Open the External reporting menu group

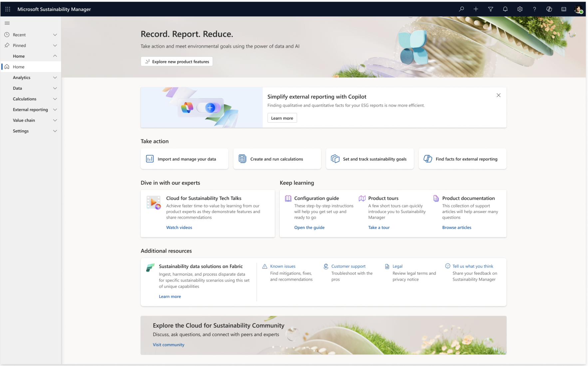31,109
